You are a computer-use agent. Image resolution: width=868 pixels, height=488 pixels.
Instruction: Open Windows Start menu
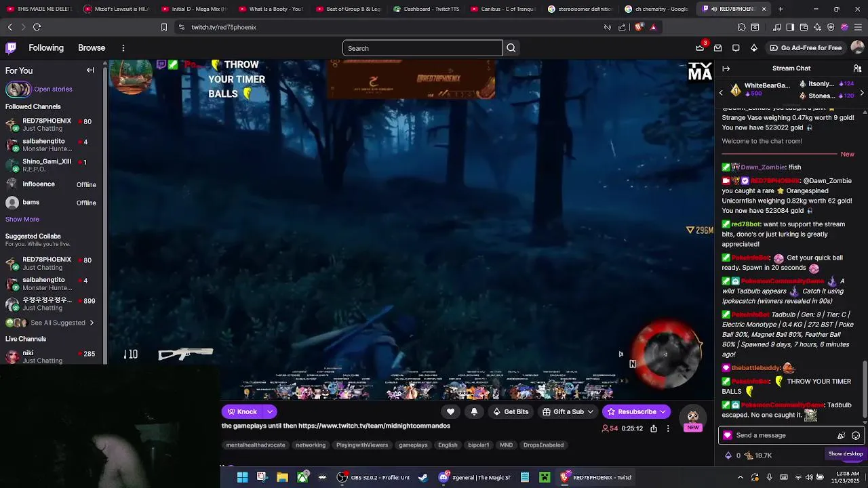(242, 477)
